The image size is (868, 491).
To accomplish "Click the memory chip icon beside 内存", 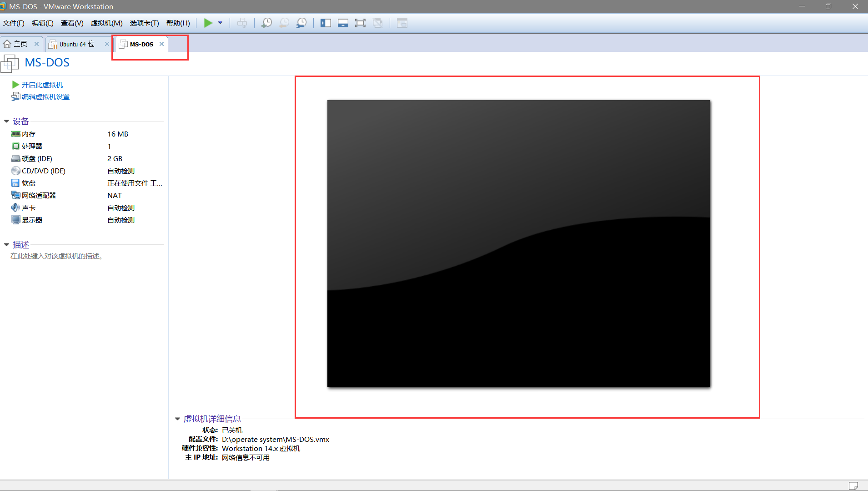I will click(x=16, y=134).
